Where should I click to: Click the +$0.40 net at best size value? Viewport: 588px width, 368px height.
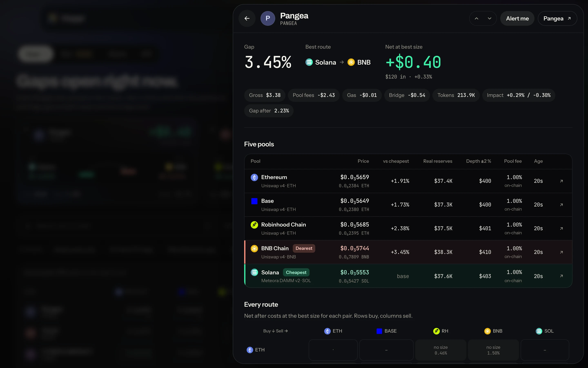413,62
